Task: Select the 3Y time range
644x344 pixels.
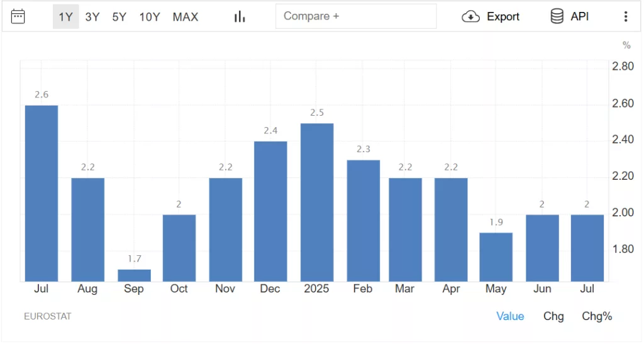Action: tap(92, 17)
